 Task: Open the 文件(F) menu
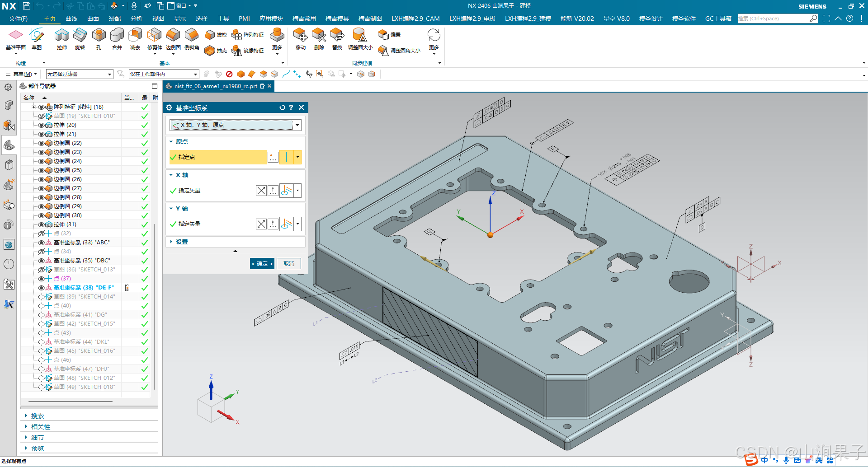(18, 19)
